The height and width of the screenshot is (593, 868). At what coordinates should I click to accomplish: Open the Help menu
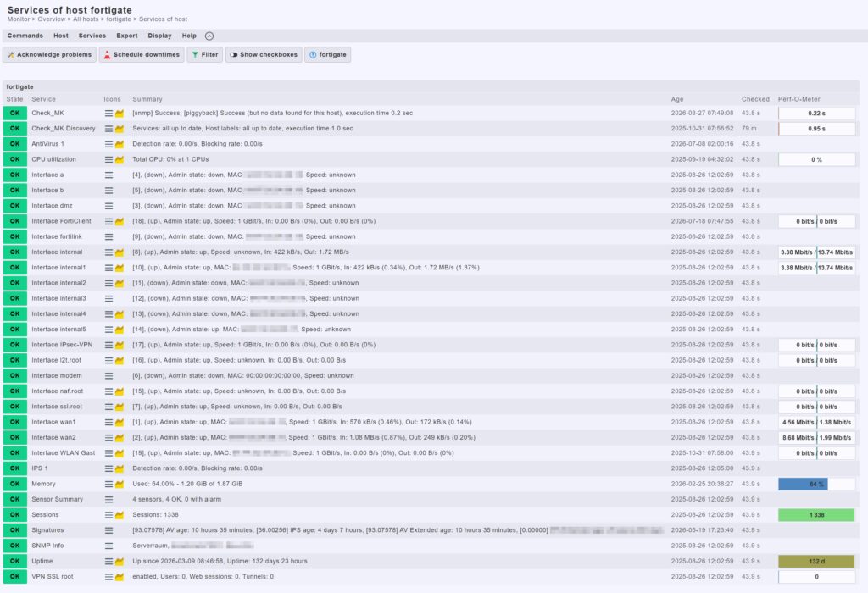tap(189, 36)
